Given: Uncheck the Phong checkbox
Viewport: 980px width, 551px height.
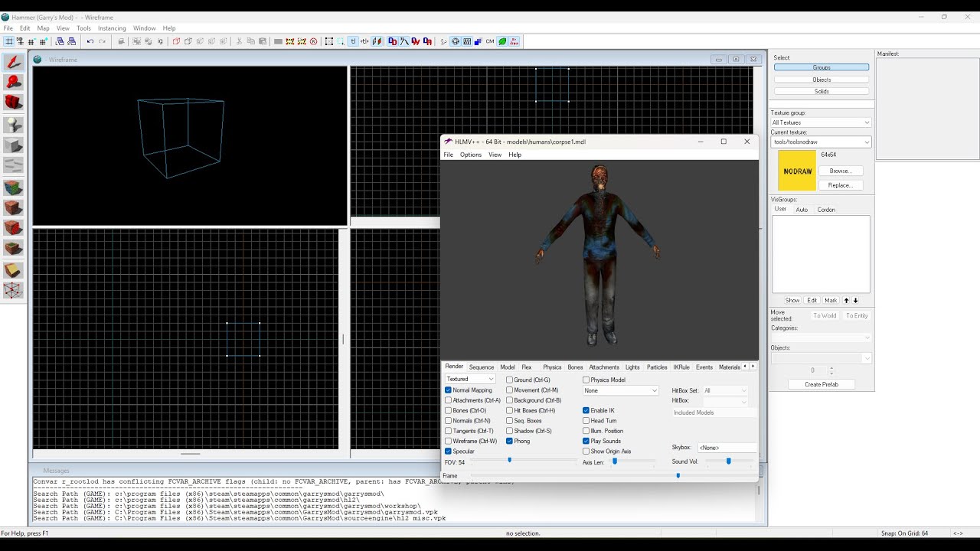Looking at the screenshot, I should click(510, 441).
